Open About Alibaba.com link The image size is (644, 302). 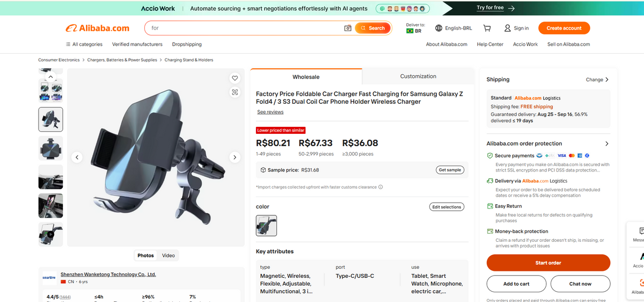pos(447,44)
